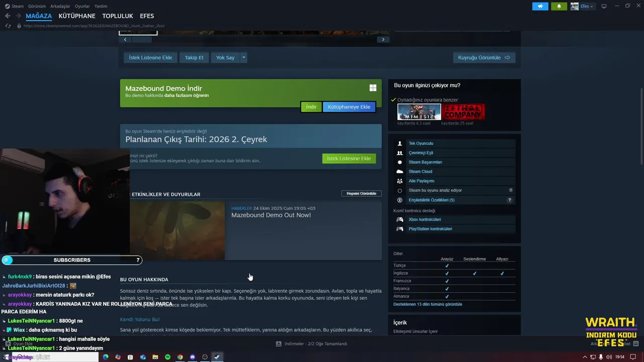The width and height of the screenshot is (644, 362).
Task: Click the Windows platform icon on the demo banner
Action: [373, 88]
